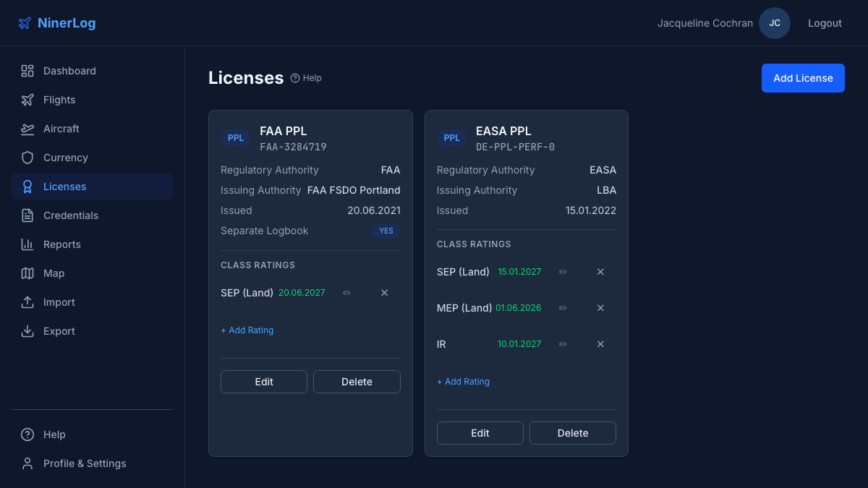Click the Map icon in the sidebar

pyautogui.click(x=27, y=273)
